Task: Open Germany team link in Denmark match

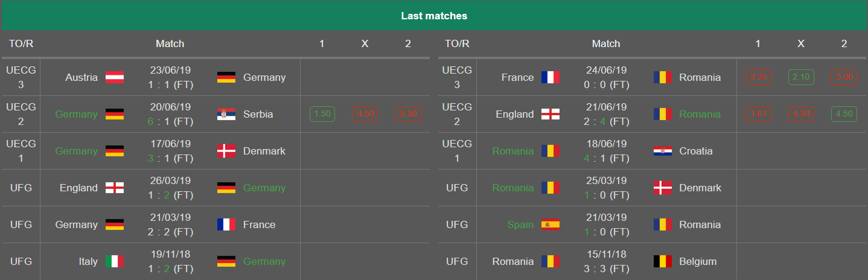Action: 76,151
